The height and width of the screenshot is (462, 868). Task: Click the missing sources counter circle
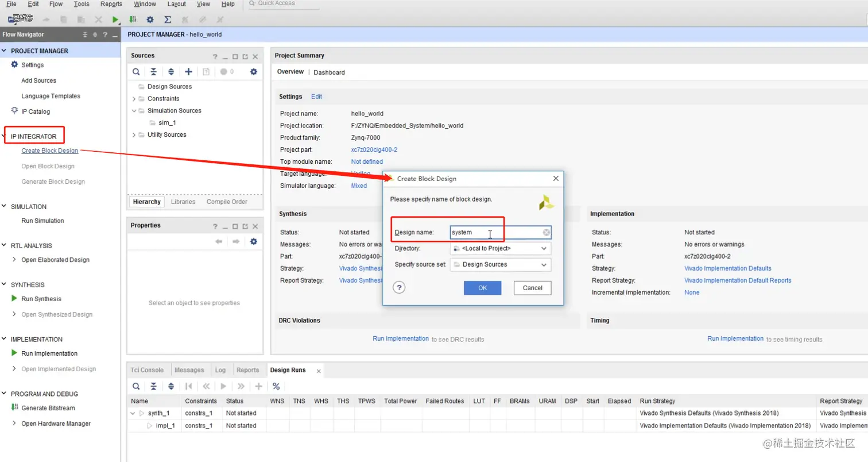tap(223, 72)
